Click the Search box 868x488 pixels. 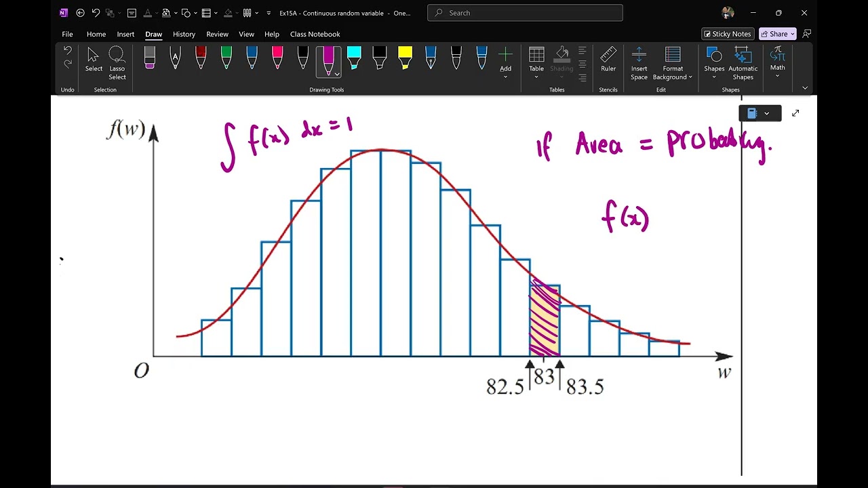pos(525,13)
